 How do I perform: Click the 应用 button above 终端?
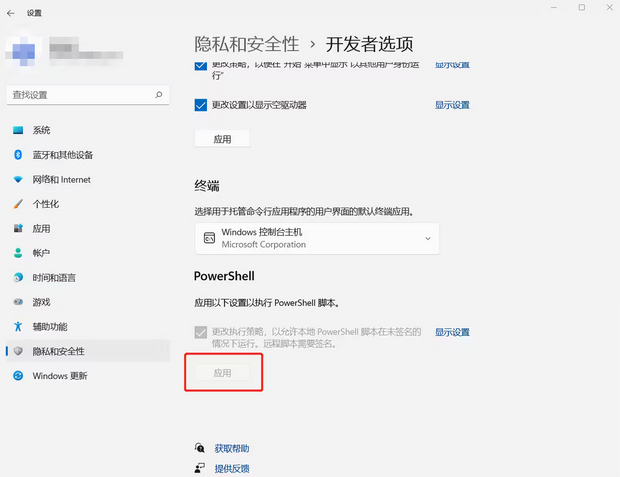pos(222,139)
